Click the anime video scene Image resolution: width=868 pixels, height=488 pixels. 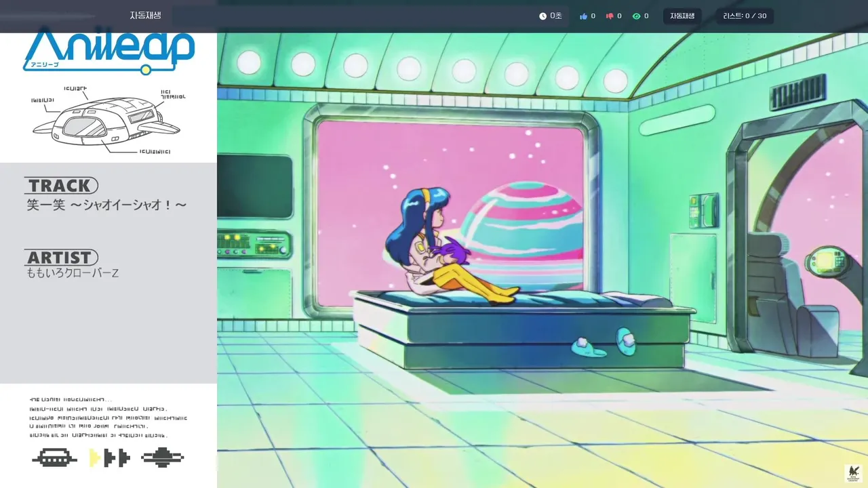542,260
